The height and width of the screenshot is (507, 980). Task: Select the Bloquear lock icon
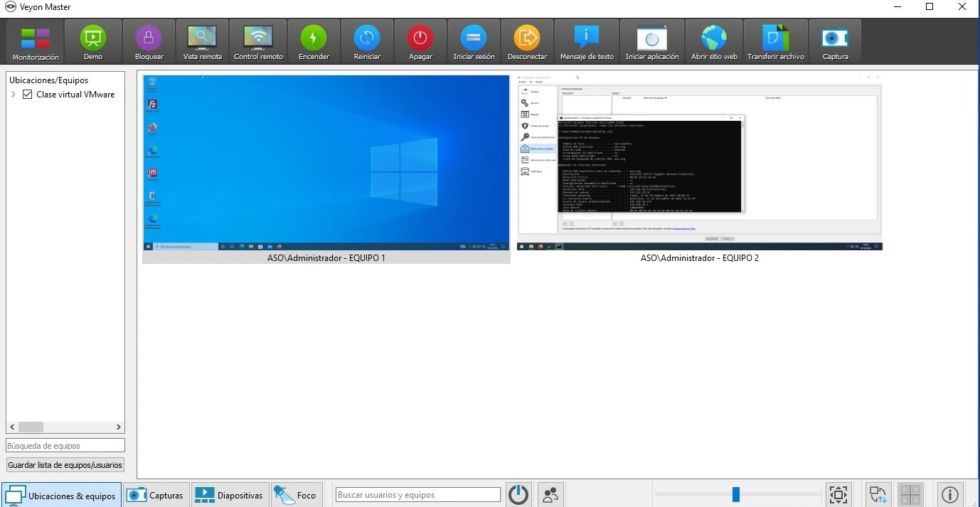[x=149, y=42]
